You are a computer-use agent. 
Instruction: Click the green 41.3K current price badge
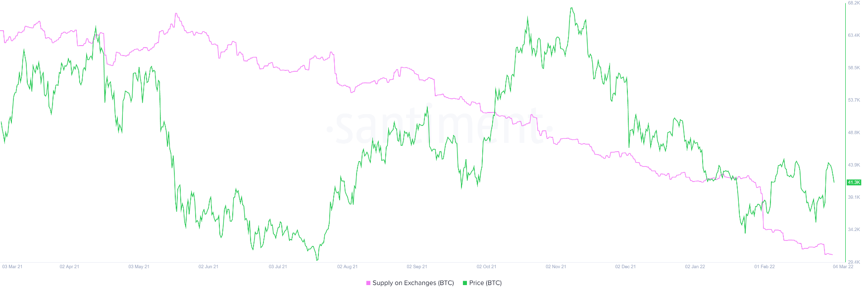(x=854, y=182)
